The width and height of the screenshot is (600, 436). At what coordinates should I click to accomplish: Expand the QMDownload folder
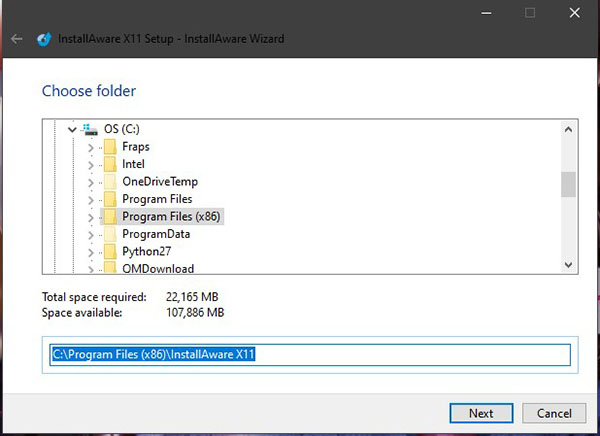pyautogui.click(x=91, y=269)
